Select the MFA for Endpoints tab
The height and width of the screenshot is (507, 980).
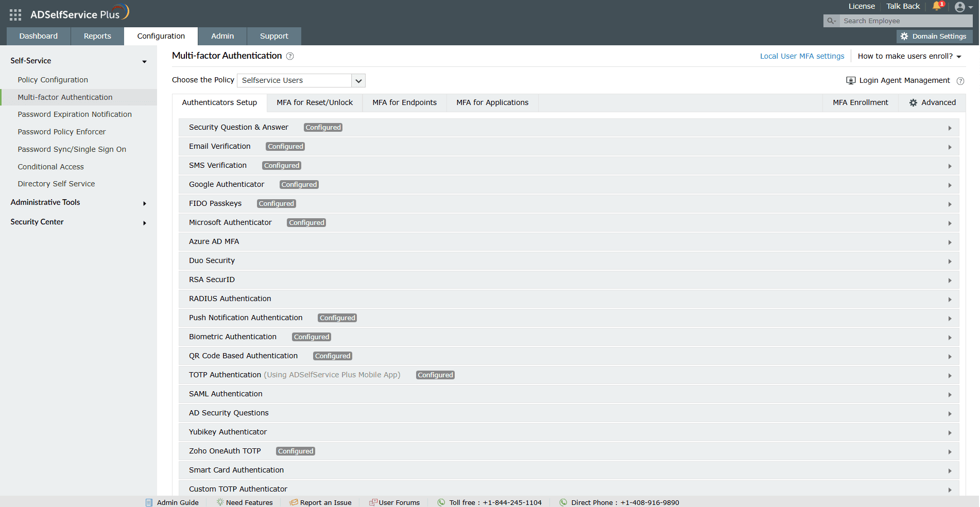[x=404, y=102]
